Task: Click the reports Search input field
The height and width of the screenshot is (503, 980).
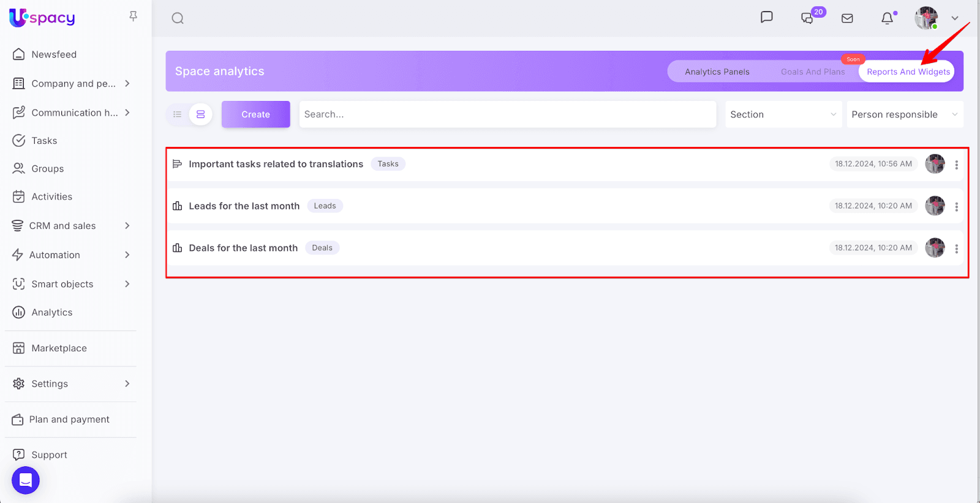Action: tap(507, 114)
